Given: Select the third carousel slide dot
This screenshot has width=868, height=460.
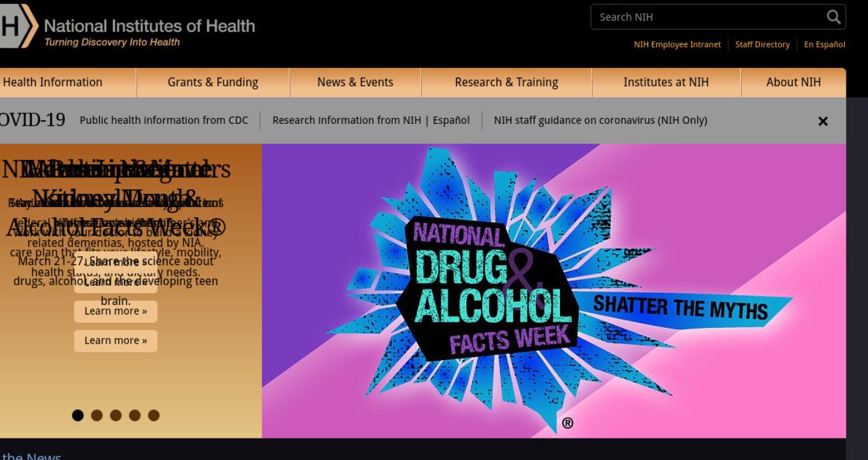Looking at the screenshot, I should 116,416.
